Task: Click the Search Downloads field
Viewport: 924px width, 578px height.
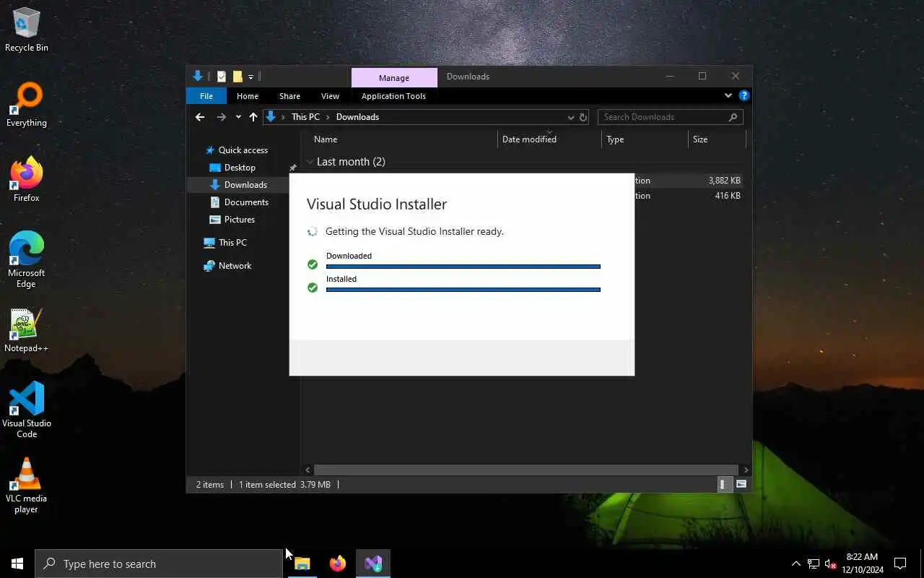Action: (670, 117)
